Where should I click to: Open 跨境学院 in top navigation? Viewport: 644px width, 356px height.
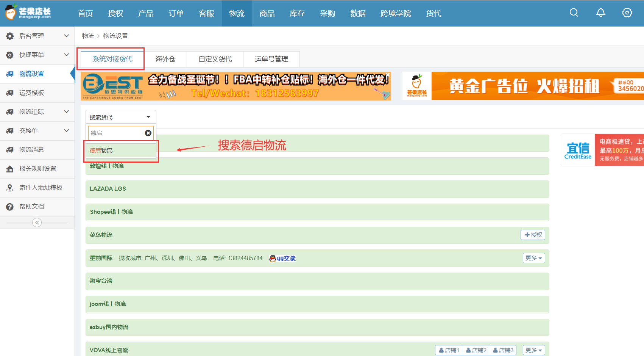click(396, 13)
